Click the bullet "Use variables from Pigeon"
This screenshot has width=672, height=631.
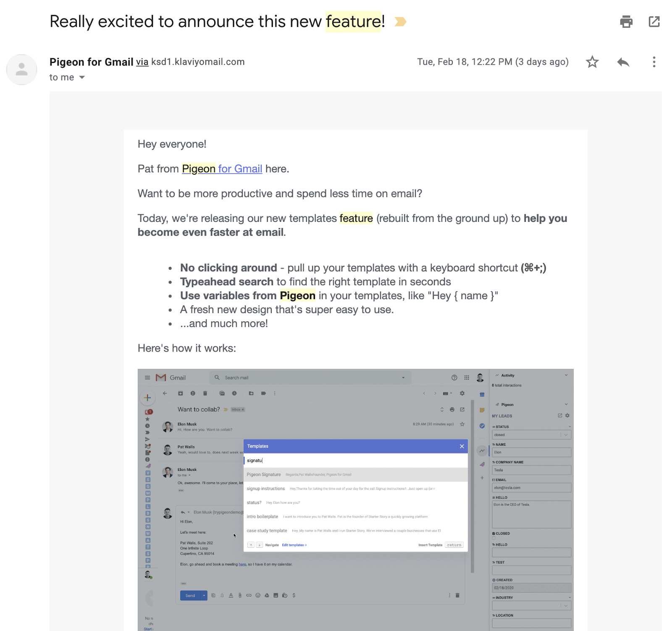[339, 296]
